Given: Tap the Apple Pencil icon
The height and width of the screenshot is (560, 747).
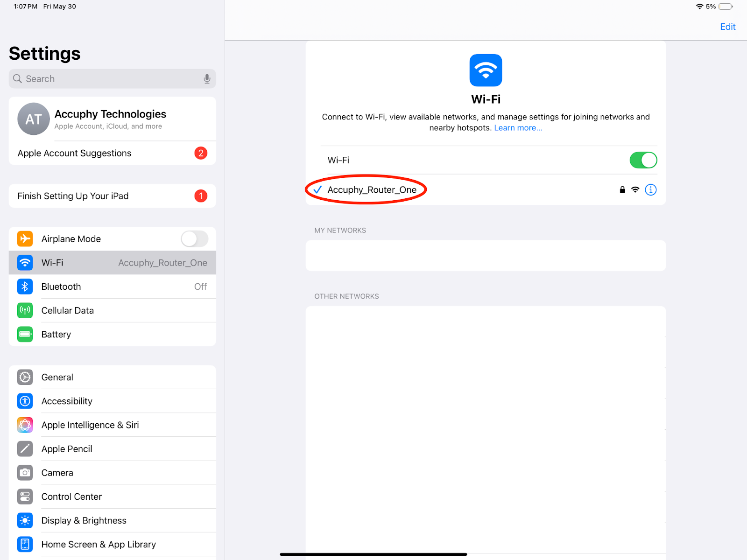Looking at the screenshot, I should [x=25, y=449].
